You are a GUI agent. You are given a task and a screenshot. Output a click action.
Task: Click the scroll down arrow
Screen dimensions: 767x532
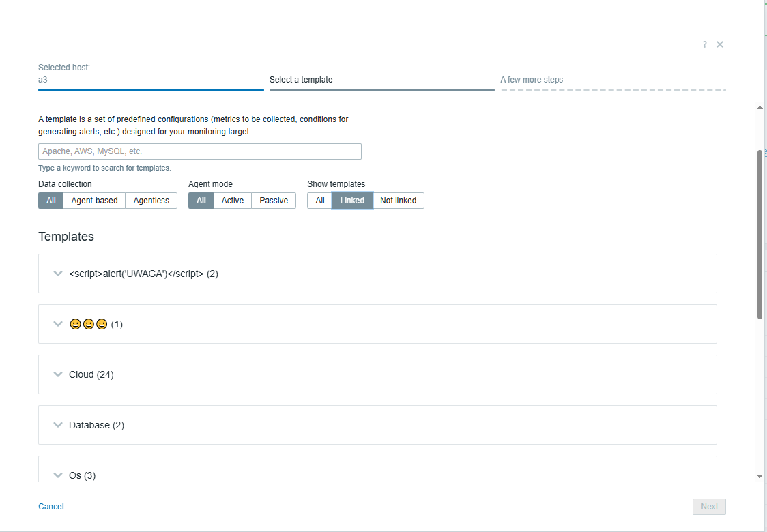coord(759,476)
